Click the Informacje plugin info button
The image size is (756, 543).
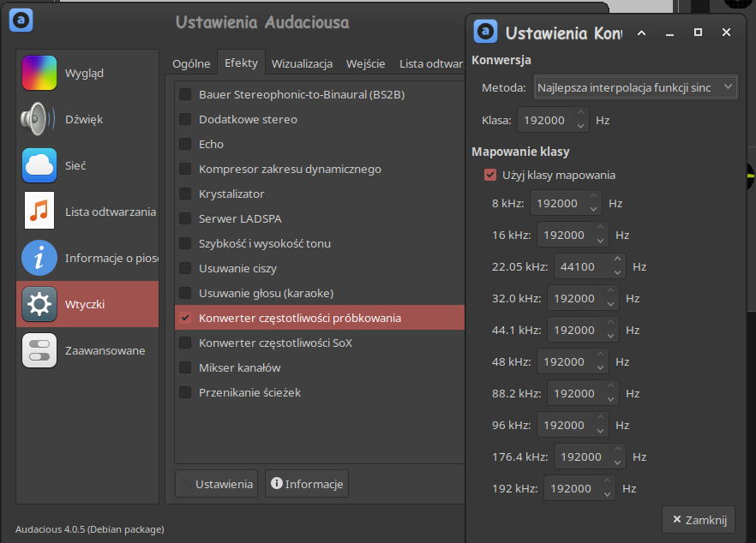(307, 484)
